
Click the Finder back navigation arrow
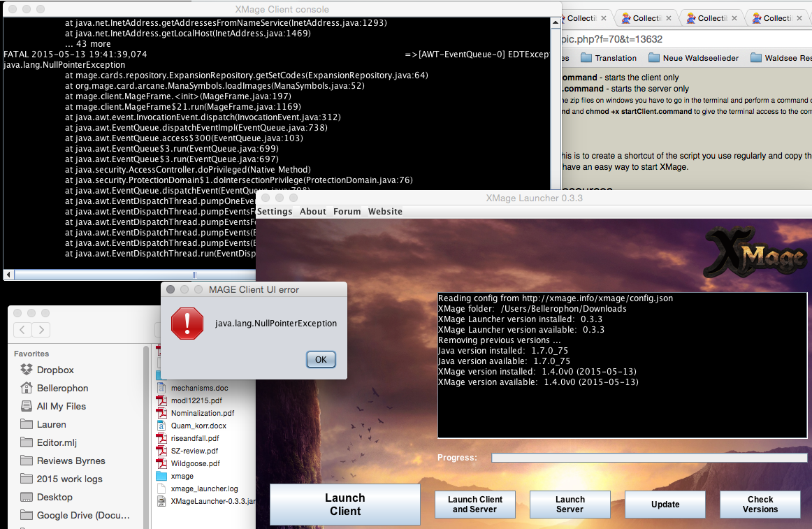[x=22, y=330]
